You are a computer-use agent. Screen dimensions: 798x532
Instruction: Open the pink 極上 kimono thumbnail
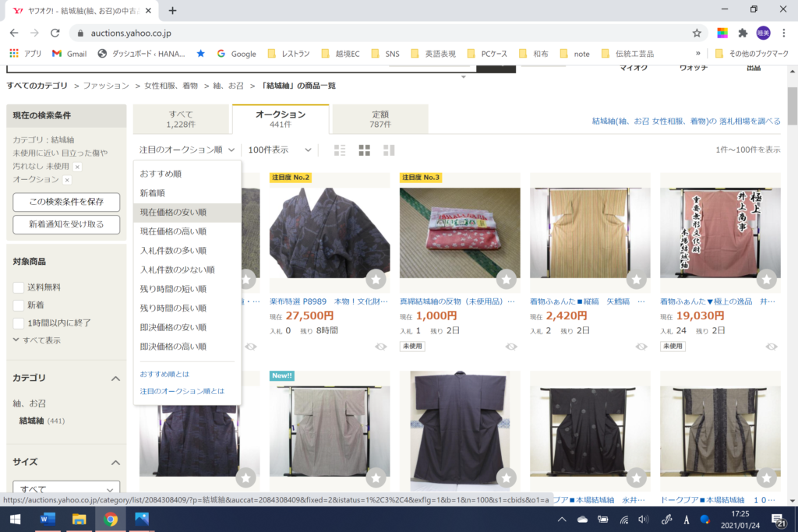tap(720, 233)
